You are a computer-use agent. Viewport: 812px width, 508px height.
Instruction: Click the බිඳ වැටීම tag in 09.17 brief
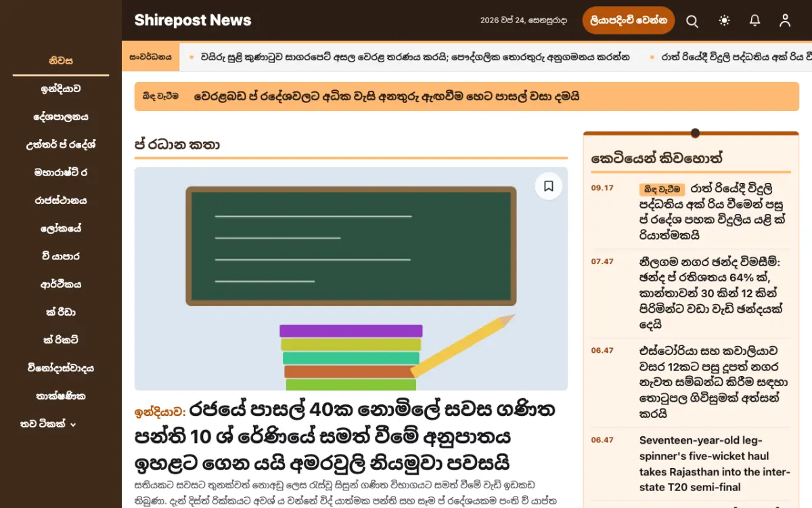[662, 189]
